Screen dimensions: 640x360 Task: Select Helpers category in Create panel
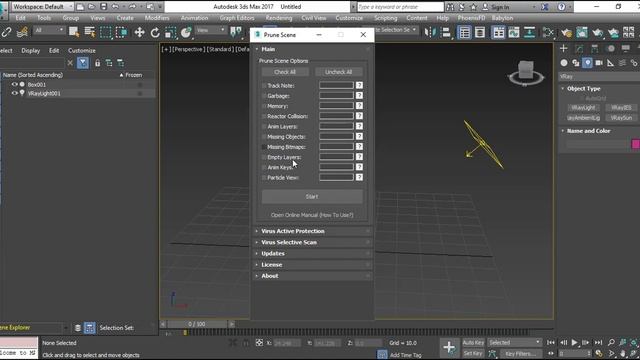(610, 62)
